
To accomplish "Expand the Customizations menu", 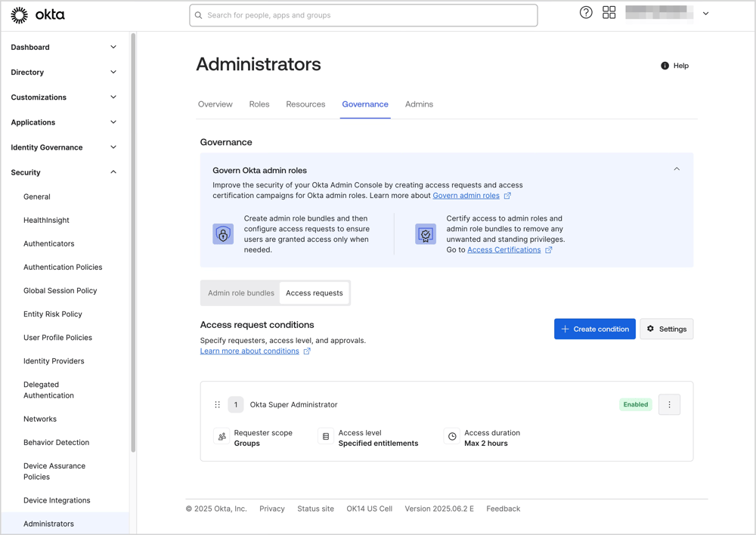I will 113,97.
